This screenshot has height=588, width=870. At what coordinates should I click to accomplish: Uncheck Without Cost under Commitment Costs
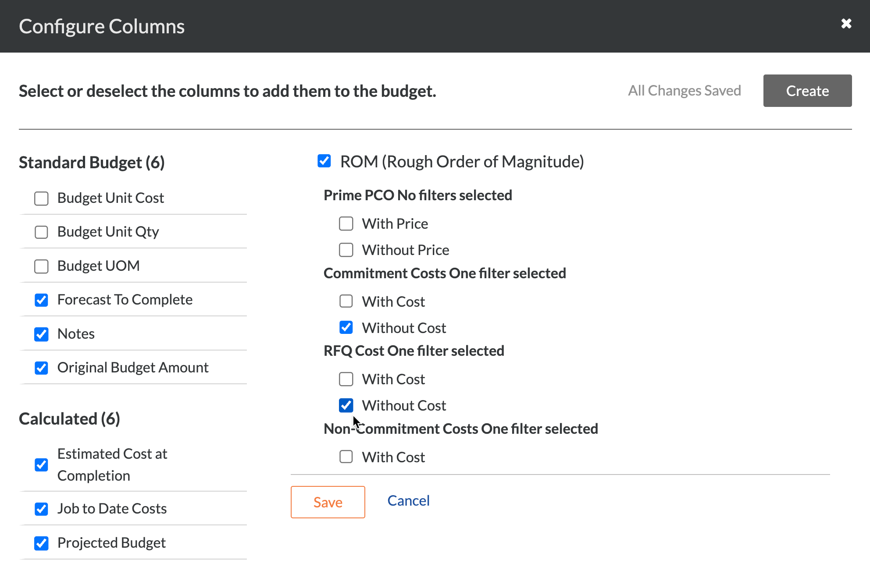coord(346,327)
